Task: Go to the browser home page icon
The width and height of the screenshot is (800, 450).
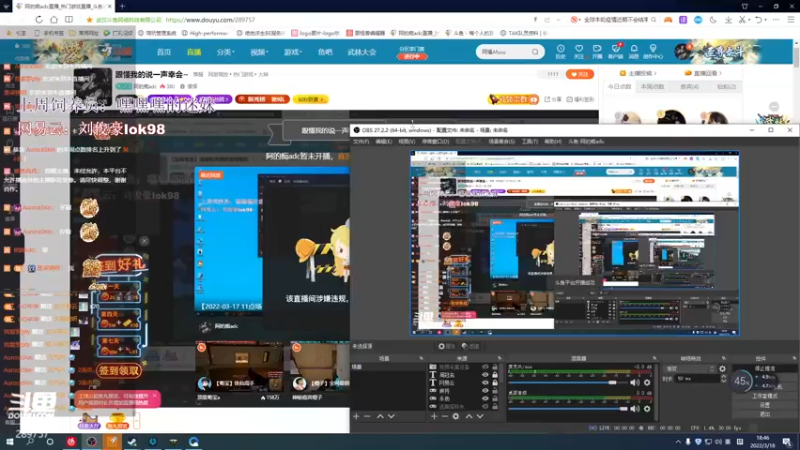Action: coord(54,19)
